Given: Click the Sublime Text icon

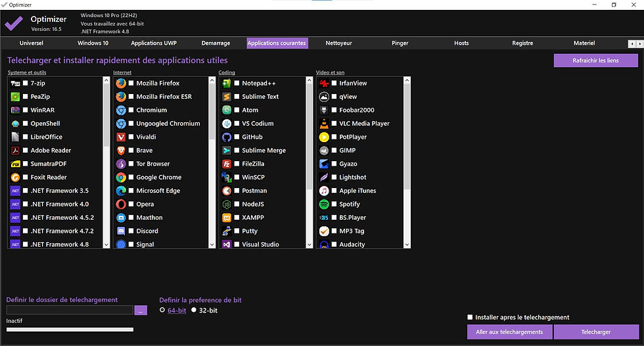Looking at the screenshot, I should pyautogui.click(x=227, y=97).
